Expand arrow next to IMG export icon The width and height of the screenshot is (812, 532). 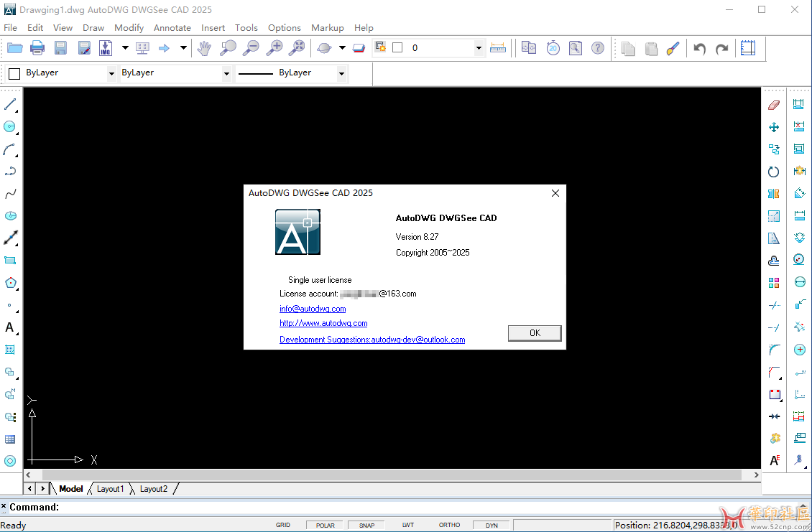pos(125,48)
